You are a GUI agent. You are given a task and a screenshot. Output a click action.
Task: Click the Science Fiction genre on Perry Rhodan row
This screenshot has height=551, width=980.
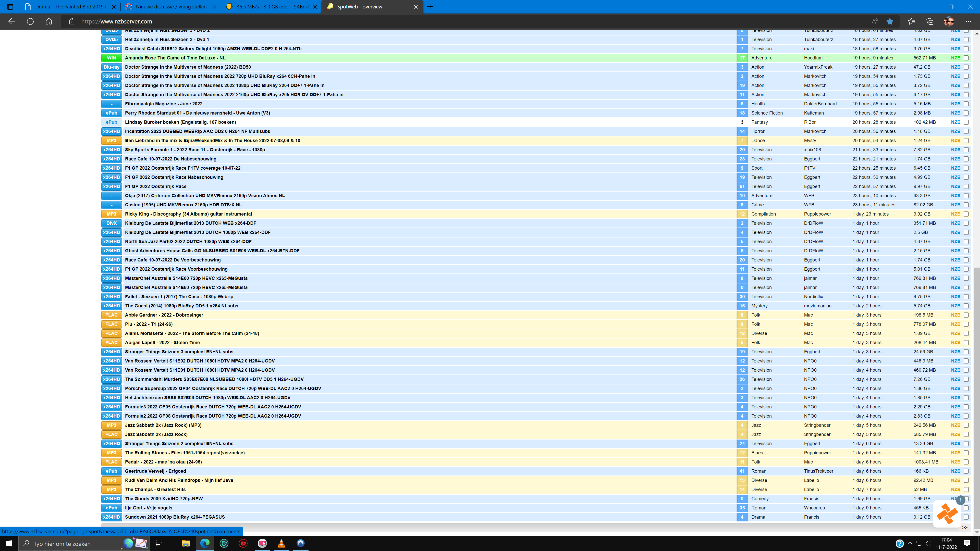pos(767,113)
